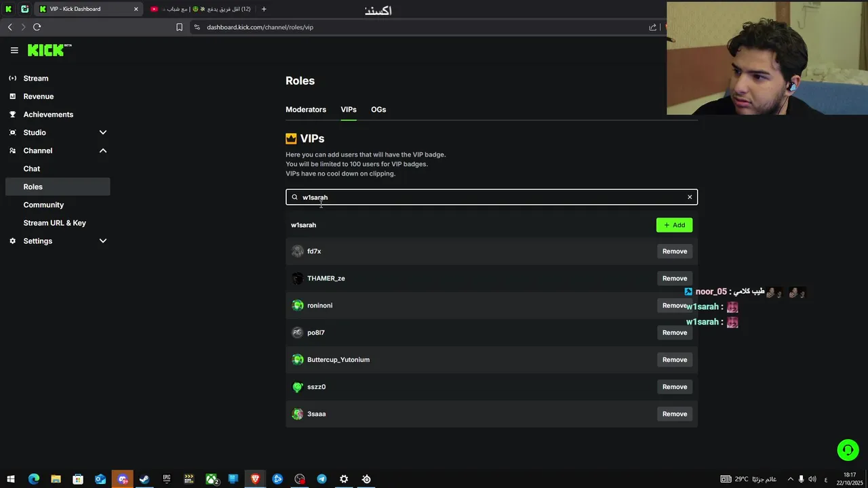The height and width of the screenshot is (488, 868).
Task: Switch to the Moderators tab
Action: tap(306, 110)
